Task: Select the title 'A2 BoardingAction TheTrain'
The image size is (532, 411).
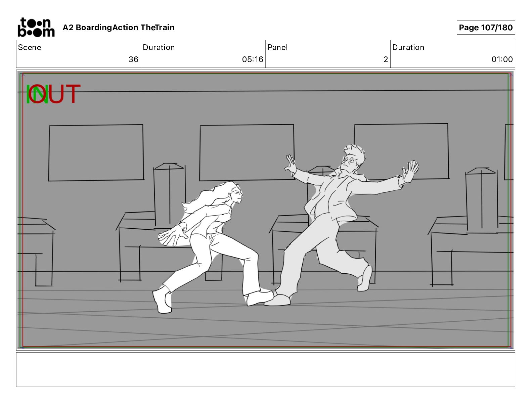Action: 119,28
